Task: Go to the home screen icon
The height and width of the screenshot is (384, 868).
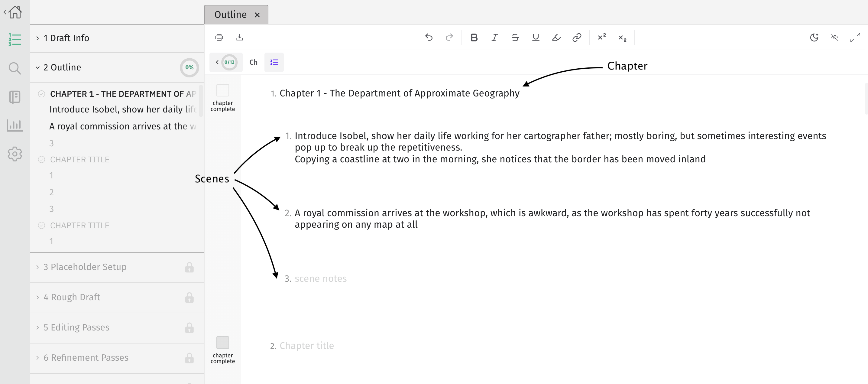Action: tap(15, 12)
